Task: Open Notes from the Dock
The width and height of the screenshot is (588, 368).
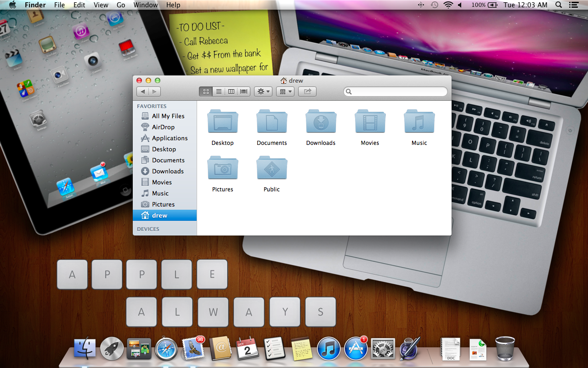Action: click(x=302, y=348)
